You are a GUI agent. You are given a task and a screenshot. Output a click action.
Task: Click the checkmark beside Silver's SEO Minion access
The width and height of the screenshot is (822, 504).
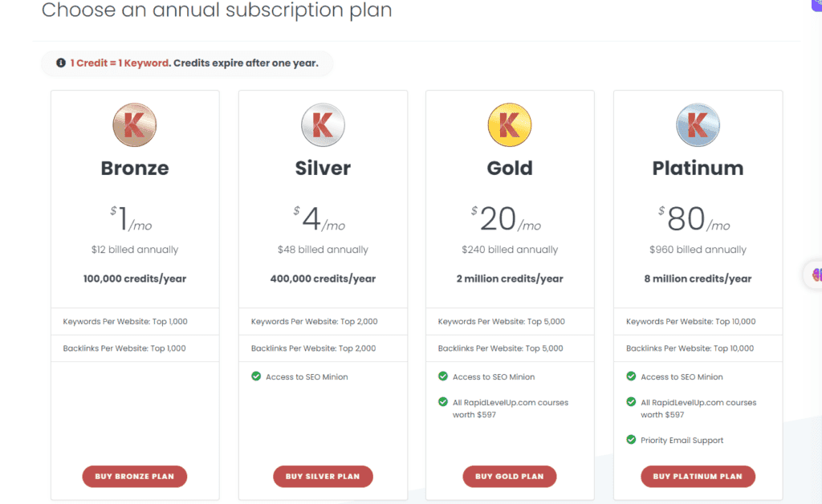[254, 376]
